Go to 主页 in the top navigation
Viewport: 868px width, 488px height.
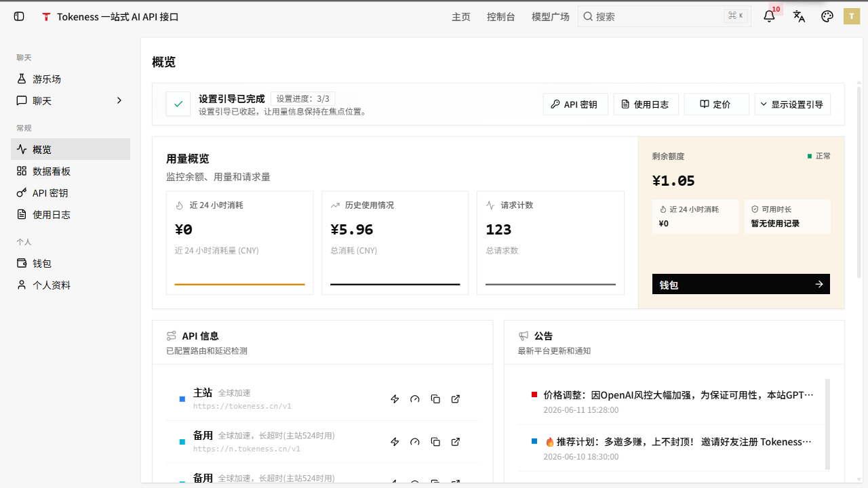(x=461, y=17)
